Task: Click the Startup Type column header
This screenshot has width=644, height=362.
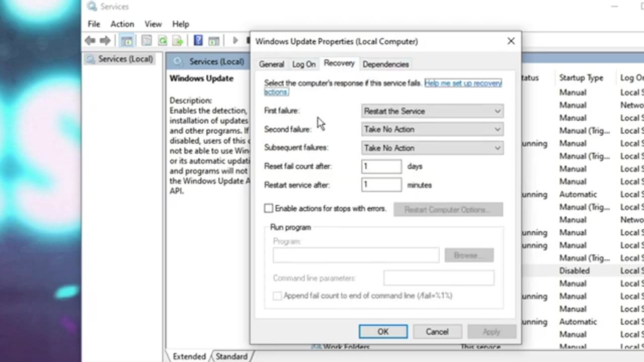Action: coord(581,78)
